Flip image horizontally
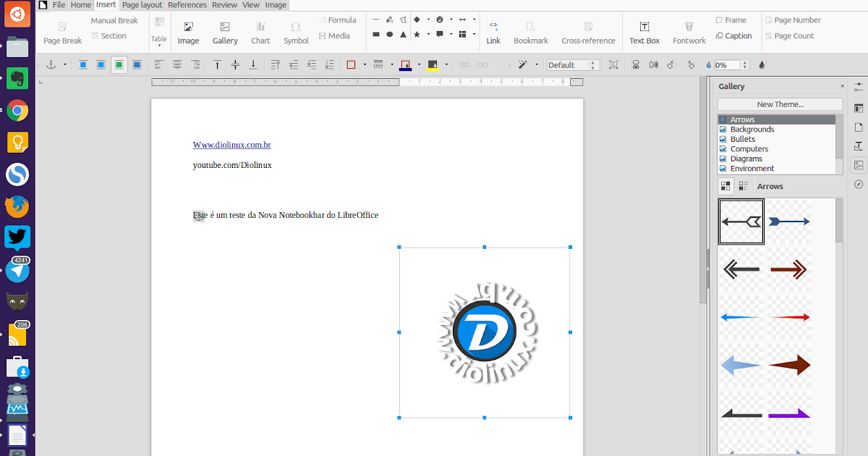868x456 pixels. (x=654, y=64)
